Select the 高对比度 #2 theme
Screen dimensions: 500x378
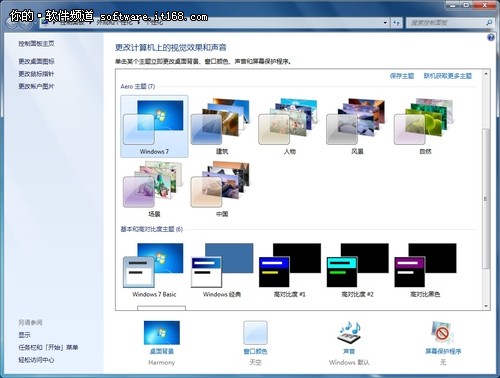pyautogui.click(x=357, y=270)
